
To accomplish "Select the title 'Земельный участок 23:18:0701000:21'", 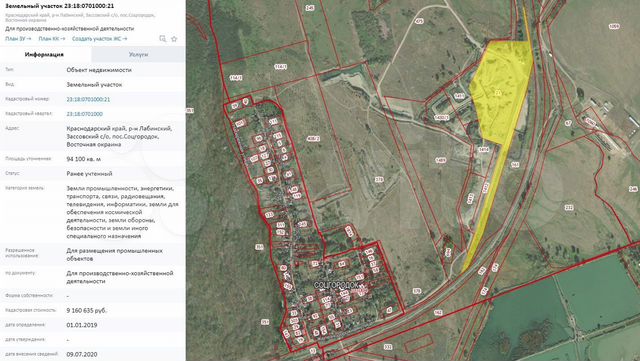I will 60,6.
